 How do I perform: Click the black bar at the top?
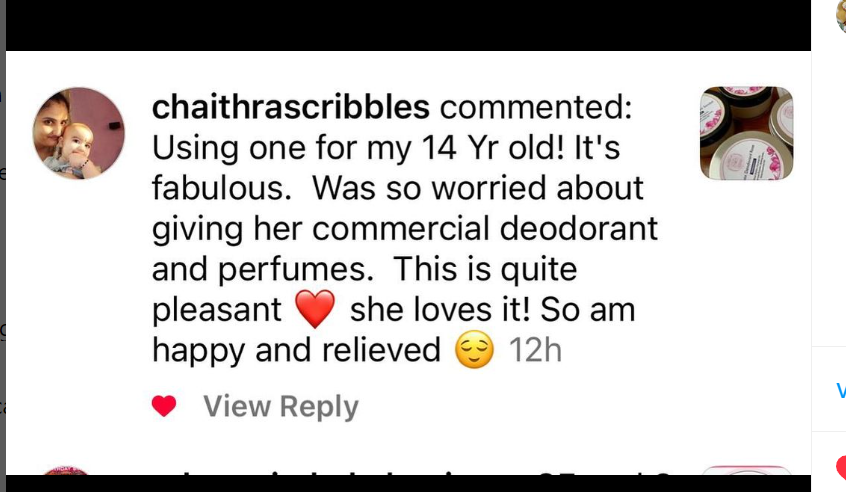(408, 25)
